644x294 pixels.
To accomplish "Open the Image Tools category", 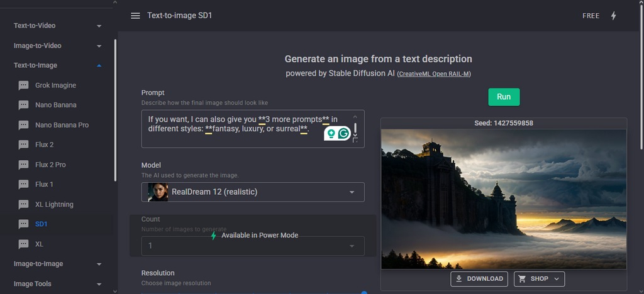I will tap(58, 284).
